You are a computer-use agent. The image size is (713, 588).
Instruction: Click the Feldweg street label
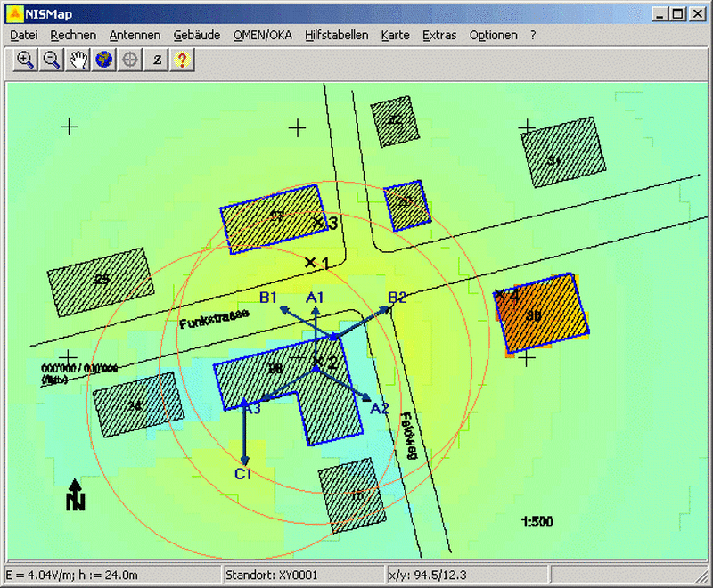coord(409,436)
